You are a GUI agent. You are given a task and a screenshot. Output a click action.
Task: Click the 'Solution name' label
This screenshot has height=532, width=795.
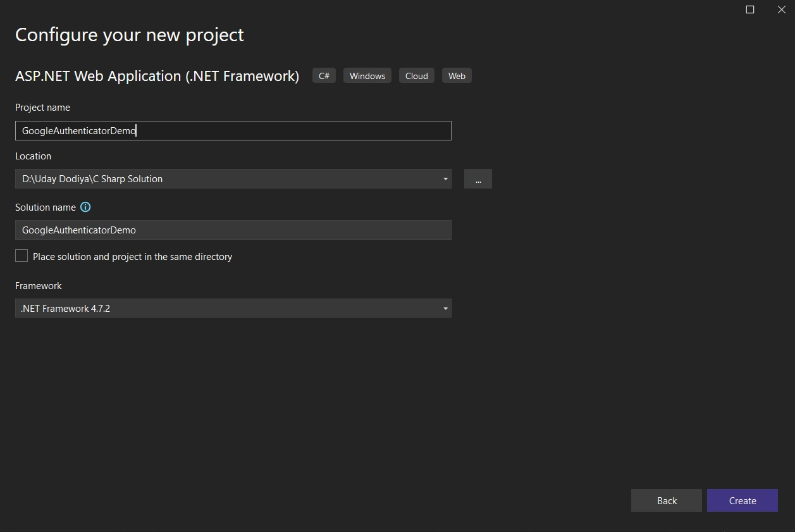46,207
